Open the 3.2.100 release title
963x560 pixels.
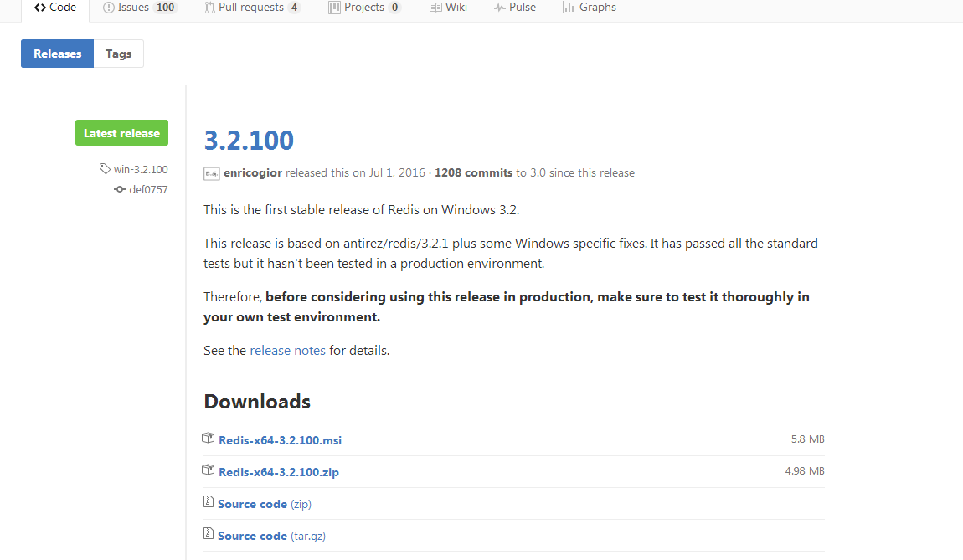249,141
